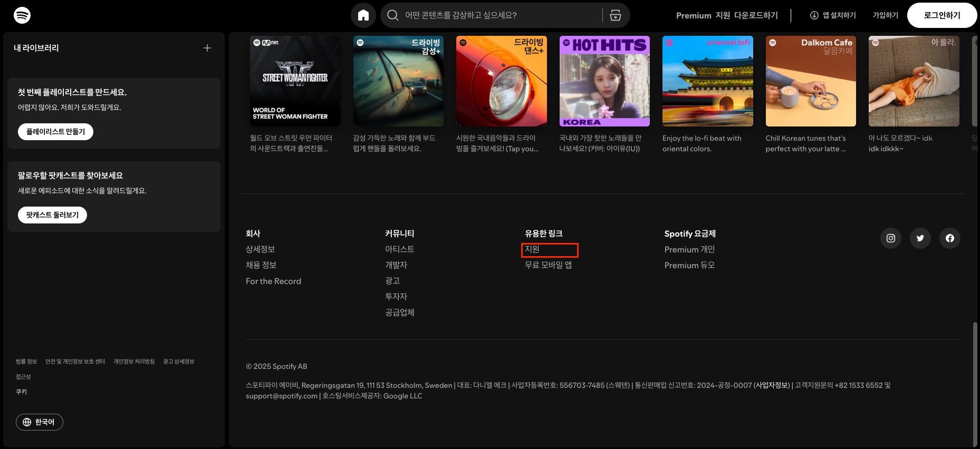Screen dimensions: 980x449
Task: Click the Spotify logo icon
Action: click(22, 15)
